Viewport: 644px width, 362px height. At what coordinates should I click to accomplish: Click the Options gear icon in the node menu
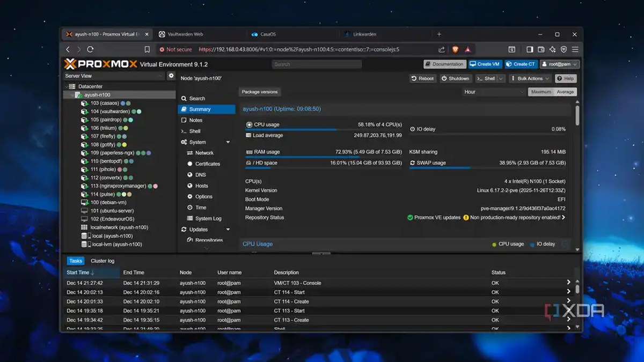[x=190, y=196]
